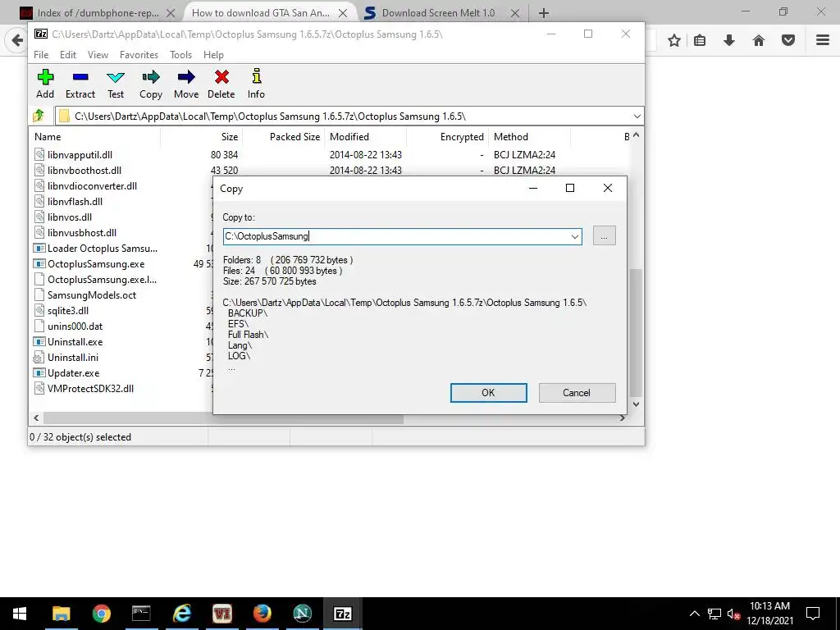
Task: Open the View menu in 7-Zip
Action: point(98,55)
